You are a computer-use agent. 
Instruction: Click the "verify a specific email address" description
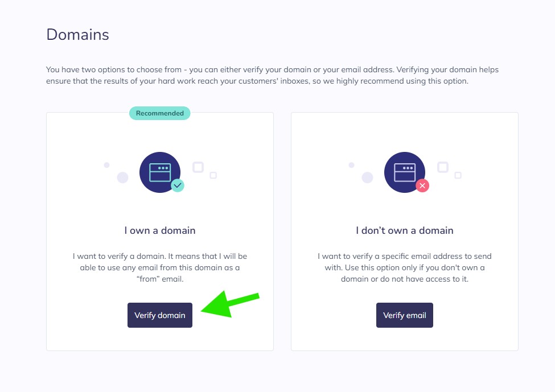coord(405,267)
